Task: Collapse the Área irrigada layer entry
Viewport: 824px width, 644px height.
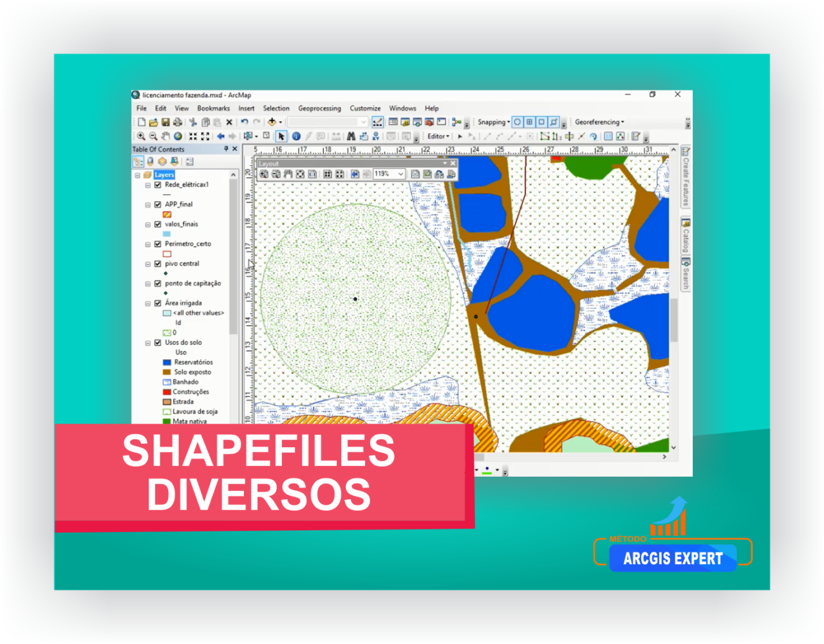Action: [147, 302]
